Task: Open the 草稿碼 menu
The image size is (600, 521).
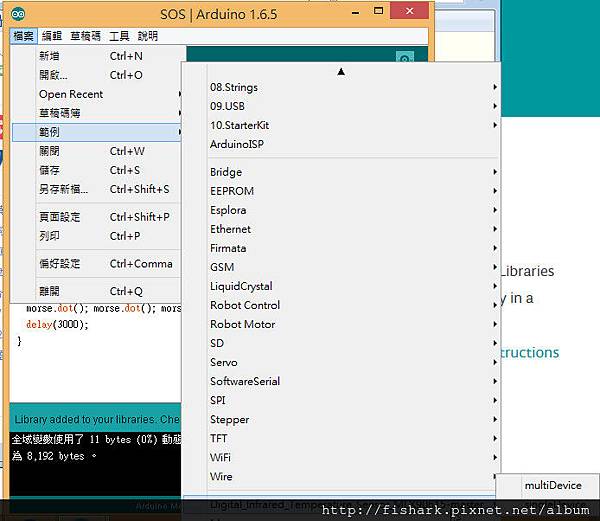Action: click(x=85, y=36)
